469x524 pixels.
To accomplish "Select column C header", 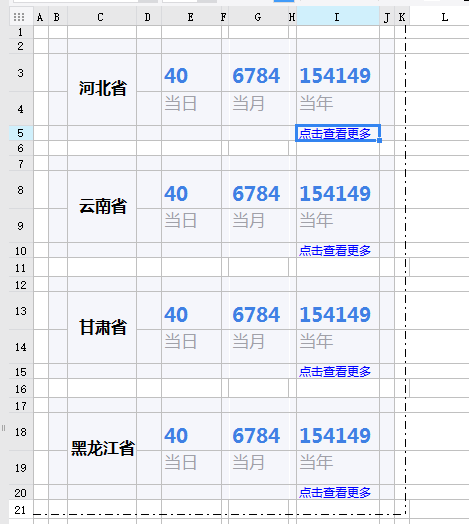I will (102, 17).
